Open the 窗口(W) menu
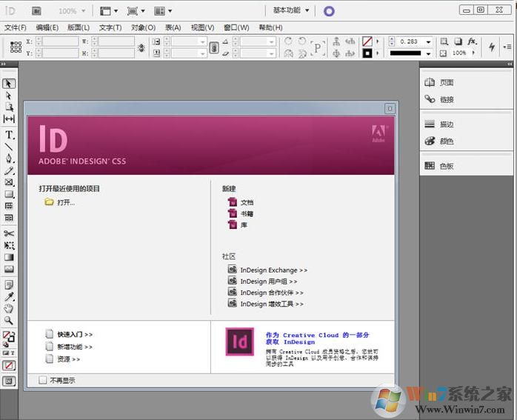The width and height of the screenshot is (517, 420). (x=236, y=27)
